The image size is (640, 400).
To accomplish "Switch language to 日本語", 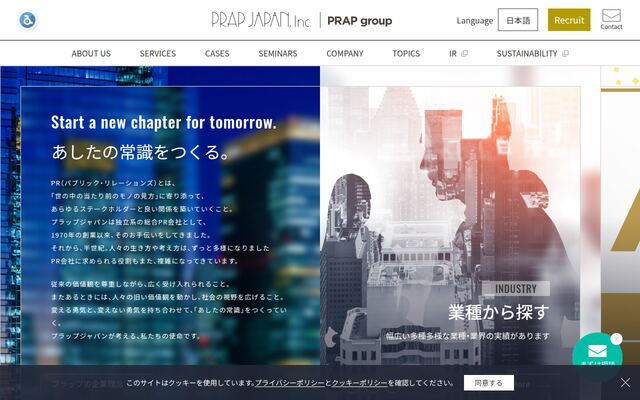I will 518,20.
